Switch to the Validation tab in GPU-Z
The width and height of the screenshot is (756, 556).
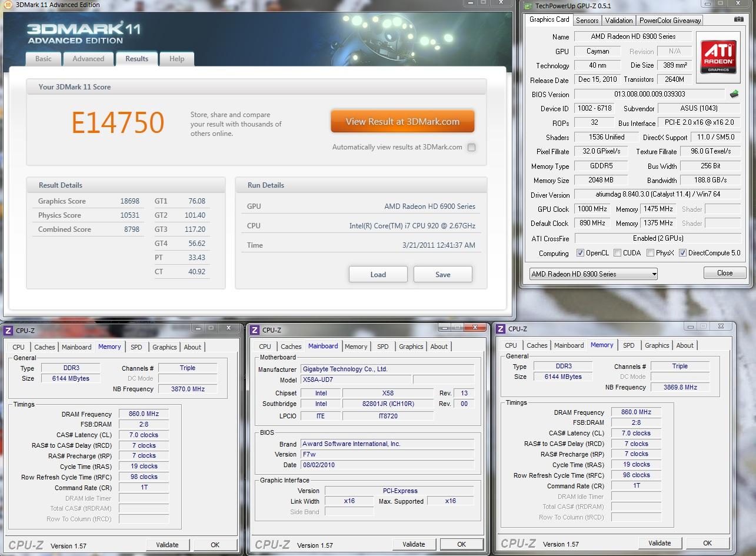click(x=619, y=21)
